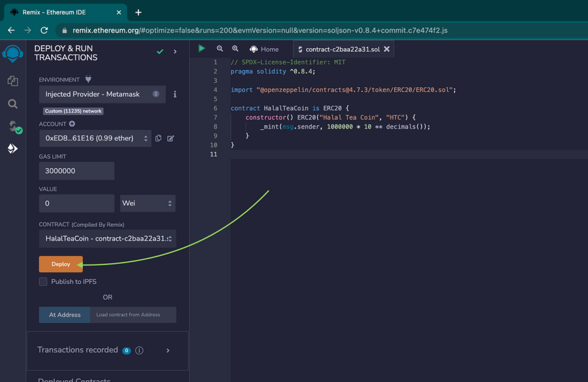
Task: Click the sign message edit icon
Action: 171,138
